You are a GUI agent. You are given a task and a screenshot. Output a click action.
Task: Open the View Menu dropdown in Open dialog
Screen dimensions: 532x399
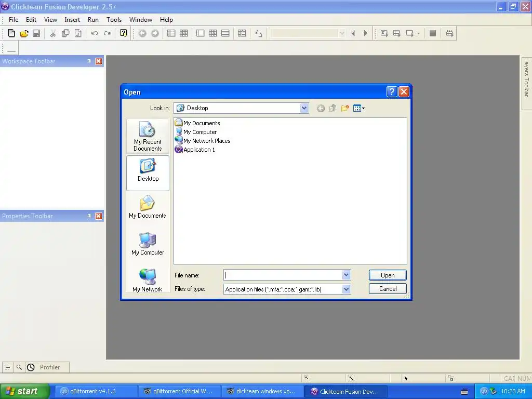[359, 108]
